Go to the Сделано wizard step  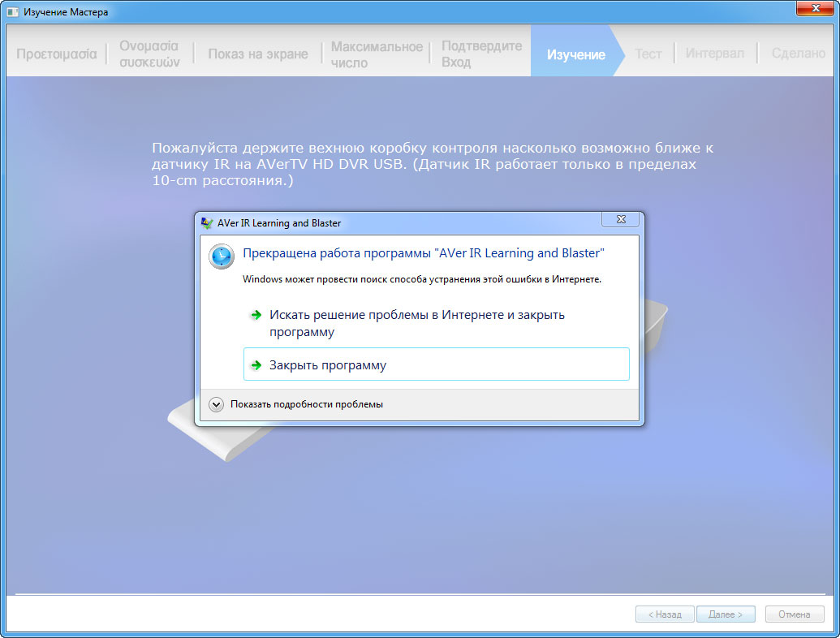[x=799, y=54]
